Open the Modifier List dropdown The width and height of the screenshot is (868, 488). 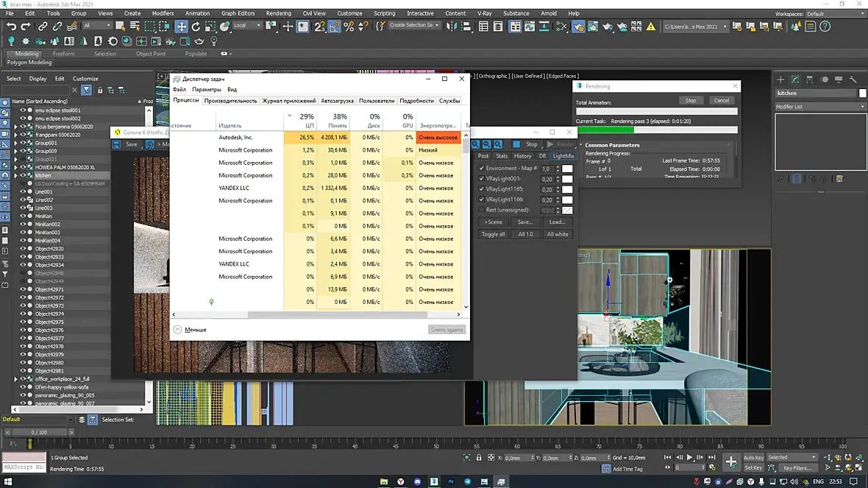(x=820, y=106)
